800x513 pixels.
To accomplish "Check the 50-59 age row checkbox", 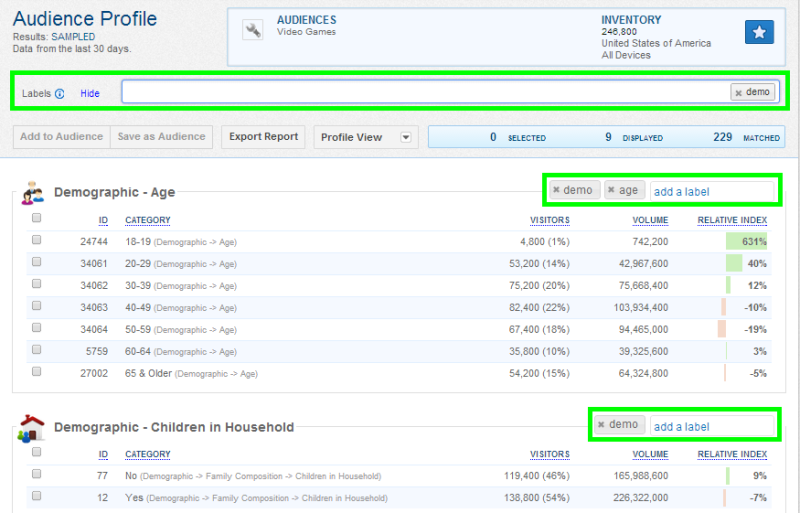I will (36, 327).
